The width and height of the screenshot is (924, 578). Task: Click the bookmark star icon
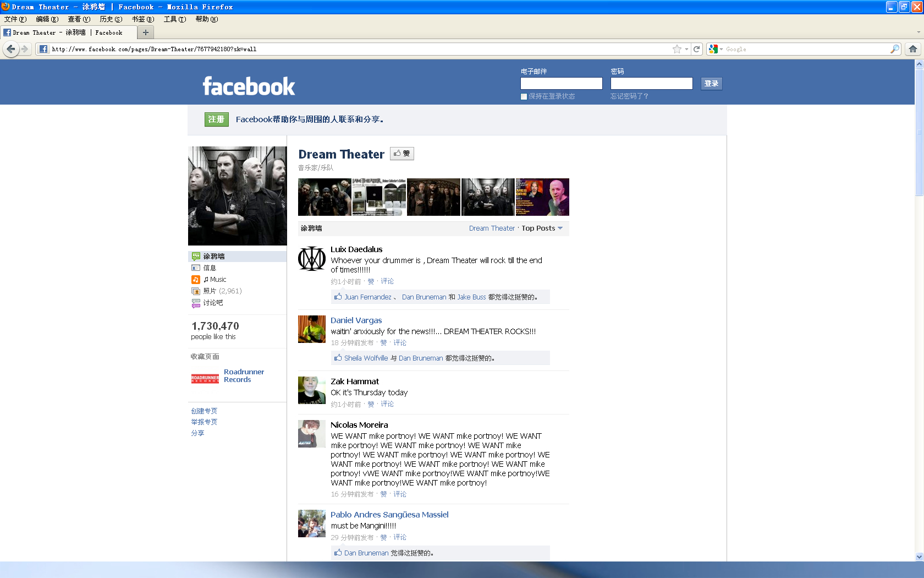pyautogui.click(x=677, y=49)
